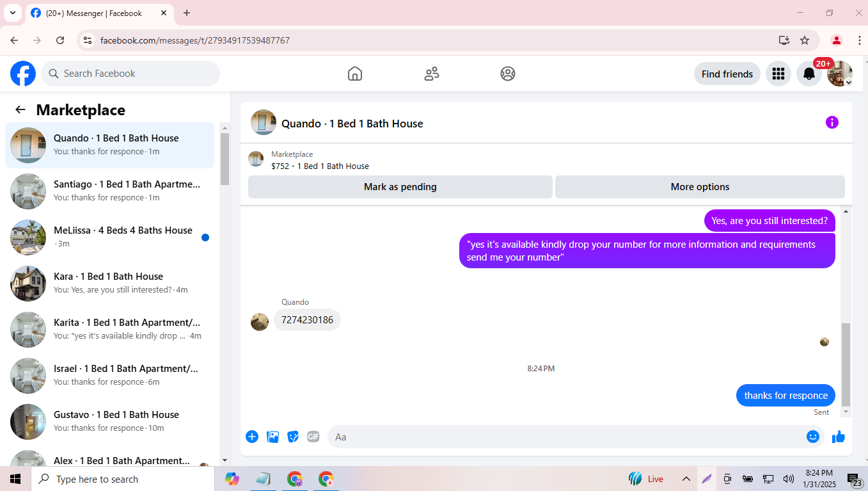Click the chat header title Quando · 1 Bed 1 Bath House

352,124
